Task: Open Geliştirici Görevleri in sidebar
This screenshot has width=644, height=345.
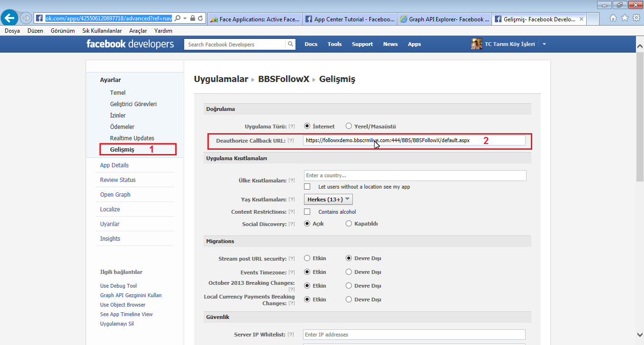Action: pyautogui.click(x=133, y=104)
